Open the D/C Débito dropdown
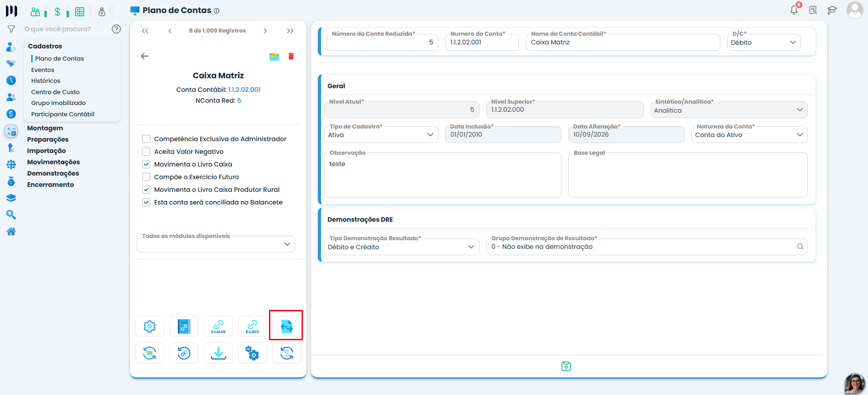The width and height of the screenshot is (868, 395). point(764,43)
